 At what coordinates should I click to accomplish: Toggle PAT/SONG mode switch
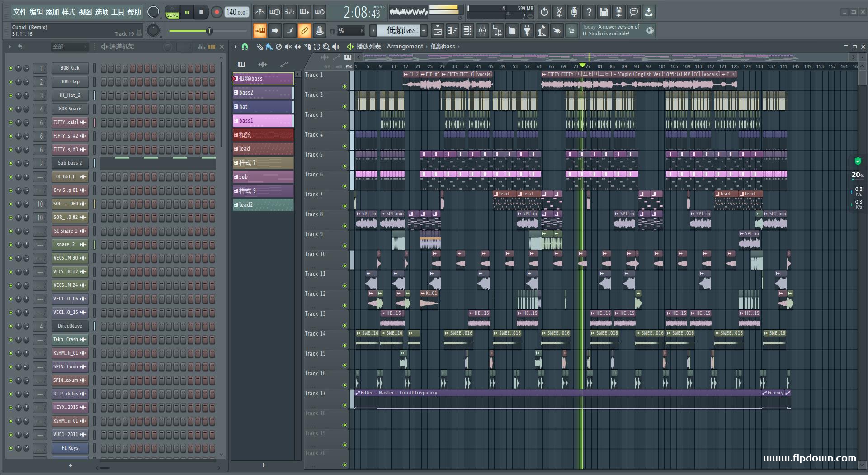pos(172,12)
